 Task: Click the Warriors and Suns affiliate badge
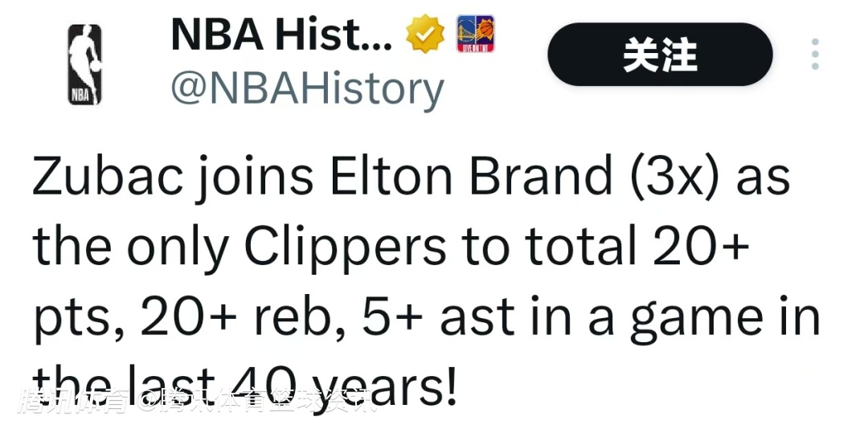coord(475,34)
